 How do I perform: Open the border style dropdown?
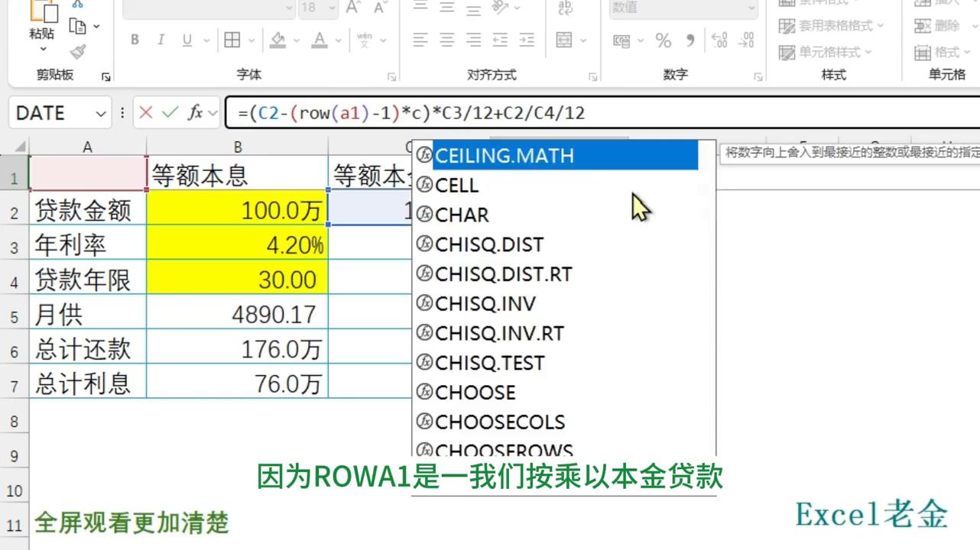click(251, 40)
